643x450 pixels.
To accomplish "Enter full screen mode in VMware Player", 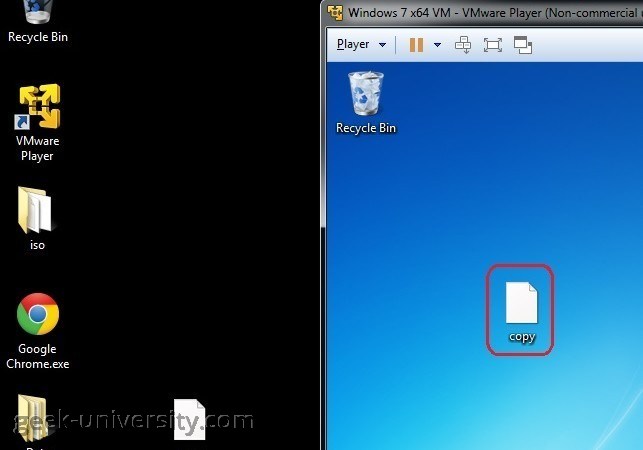I will coord(493,45).
